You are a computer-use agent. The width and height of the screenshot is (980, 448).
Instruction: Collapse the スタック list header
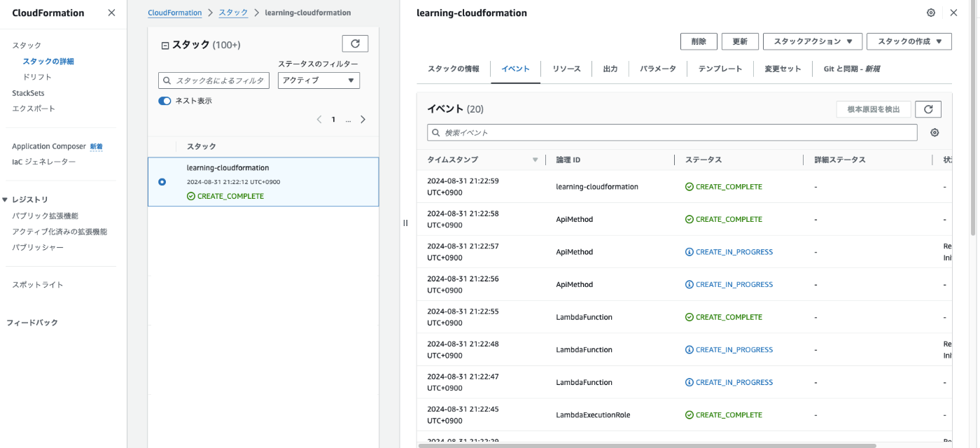[x=165, y=45]
